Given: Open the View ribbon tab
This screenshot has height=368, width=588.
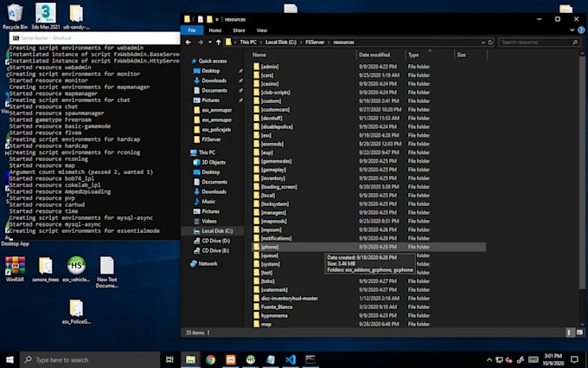Looking at the screenshot, I should (263, 29).
